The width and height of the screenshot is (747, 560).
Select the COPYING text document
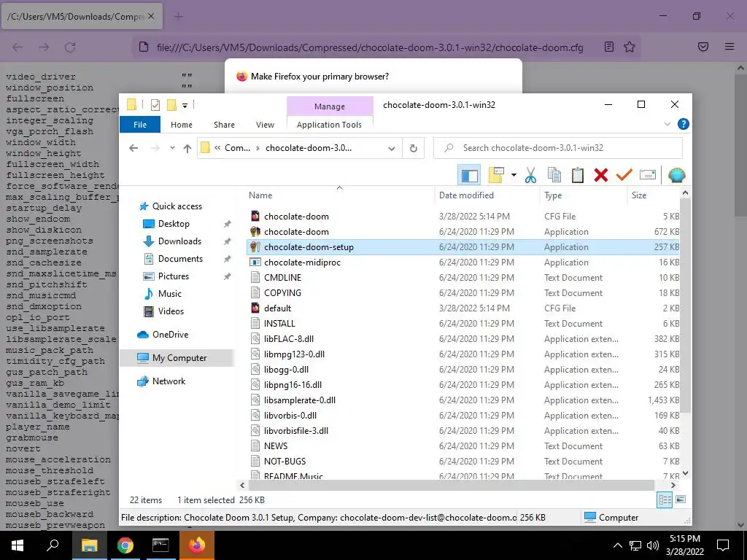coord(465,293)
